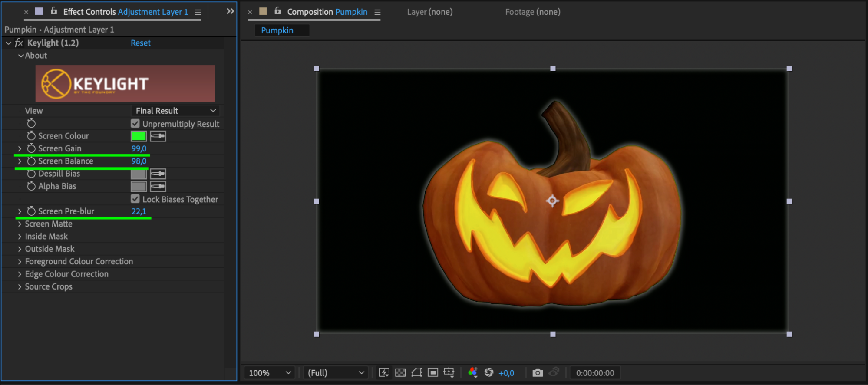The height and width of the screenshot is (385, 868).
Task: Click the Reset Exposure aperture icon
Action: [489, 372]
